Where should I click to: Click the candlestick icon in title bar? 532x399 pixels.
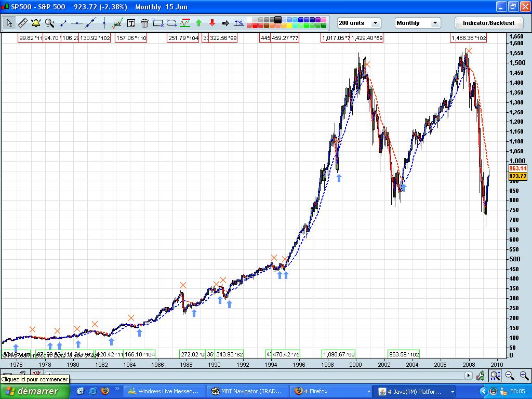[x=5, y=7]
